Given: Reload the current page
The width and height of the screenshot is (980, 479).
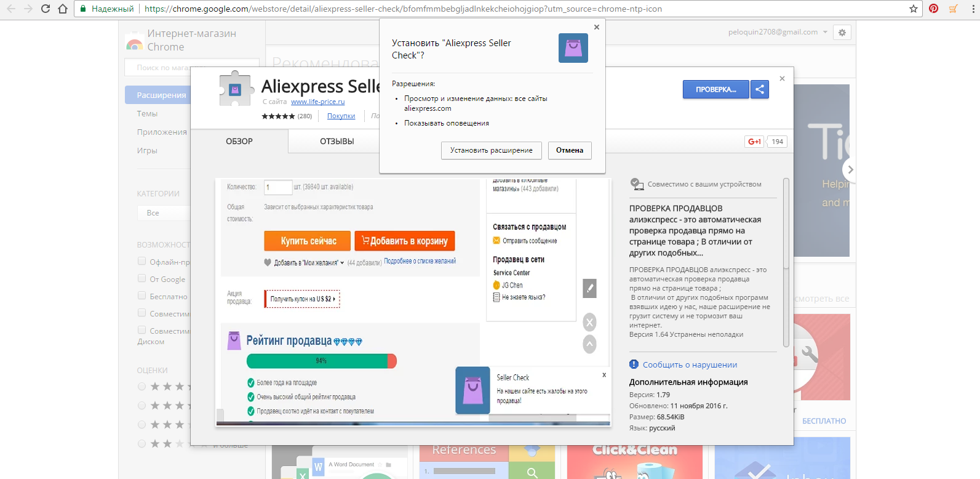Looking at the screenshot, I should click(46, 9).
